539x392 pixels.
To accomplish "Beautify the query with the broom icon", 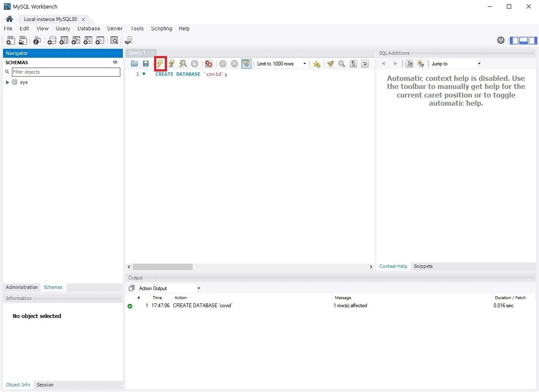I will click(330, 64).
